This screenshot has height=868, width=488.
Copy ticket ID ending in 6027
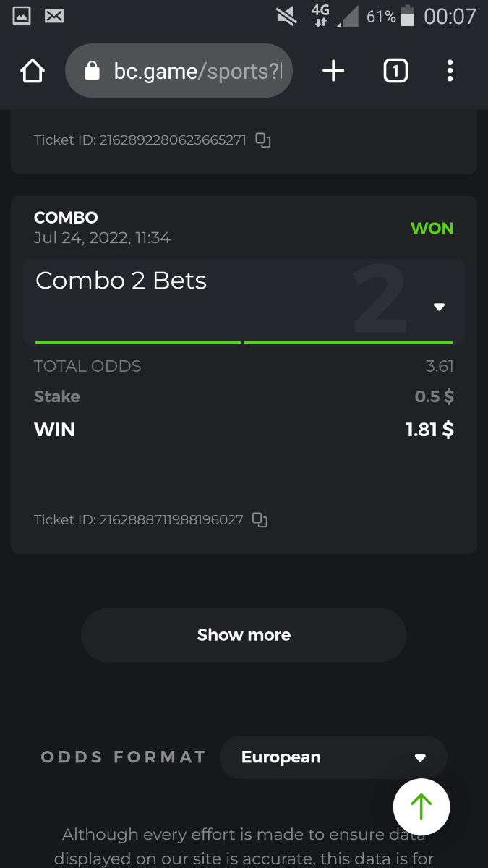pos(260,519)
